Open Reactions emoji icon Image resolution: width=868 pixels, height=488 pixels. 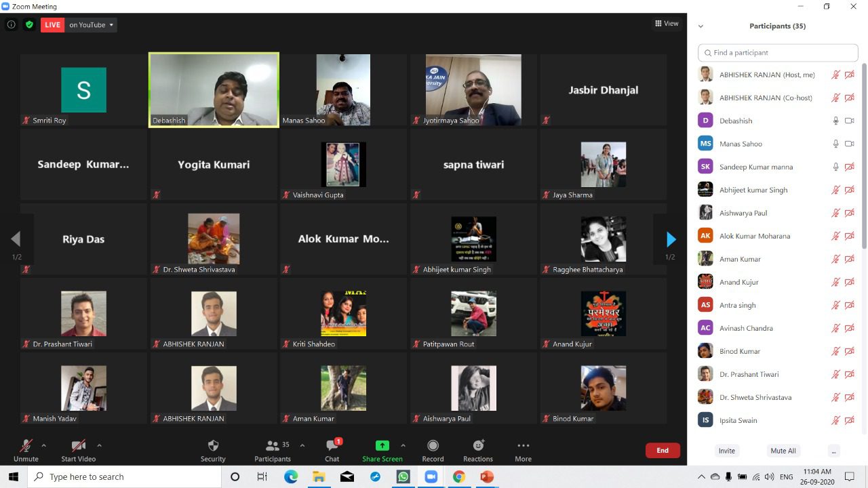[x=478, y=445]
